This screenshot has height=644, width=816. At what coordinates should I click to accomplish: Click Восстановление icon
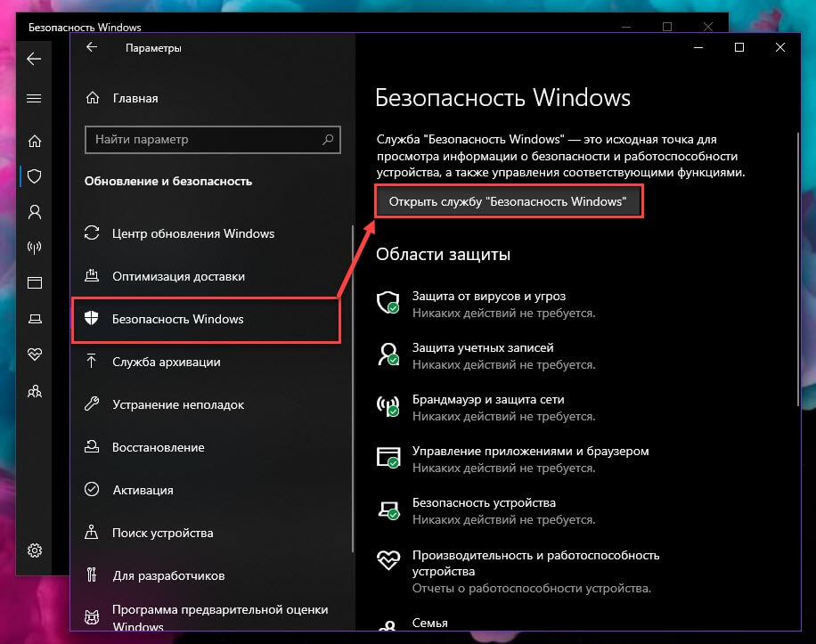pos(92,446)
